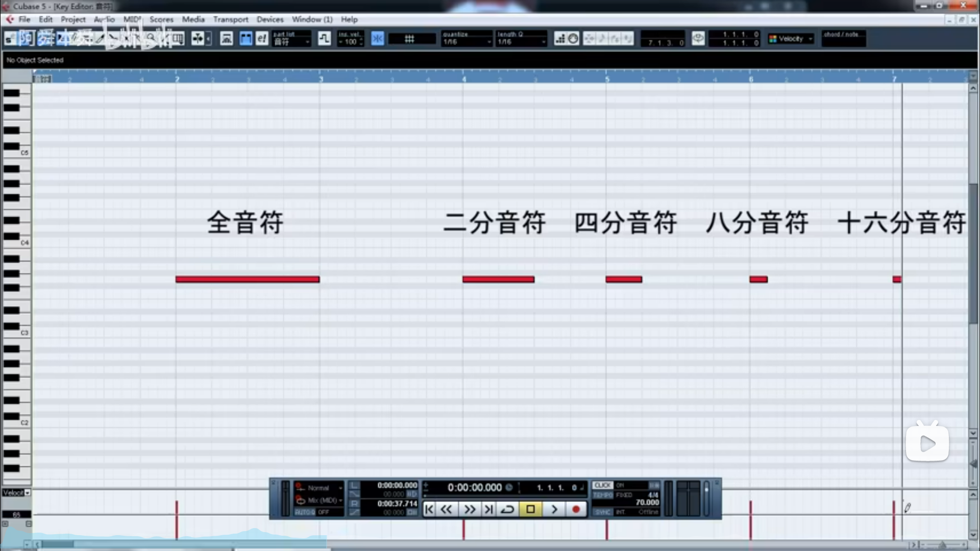The width and height of the screenshot is (980, 551).
Task: Click Rewind in the transport panel
Action: (x=446, y=509)
